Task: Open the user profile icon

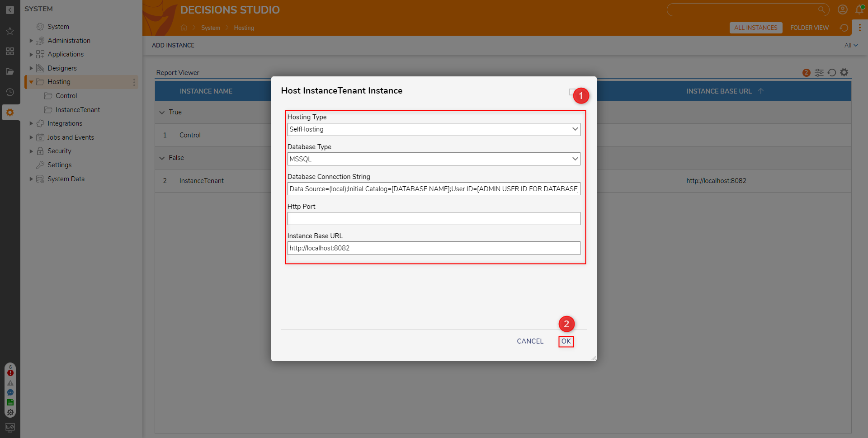Action: [x=843, y=9]
